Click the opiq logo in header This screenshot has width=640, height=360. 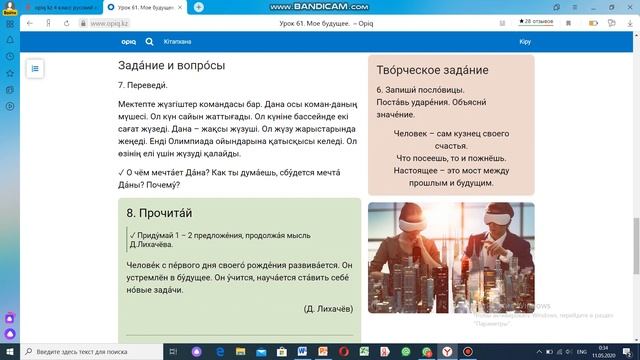pyautogui.click(x=128, y=42)
